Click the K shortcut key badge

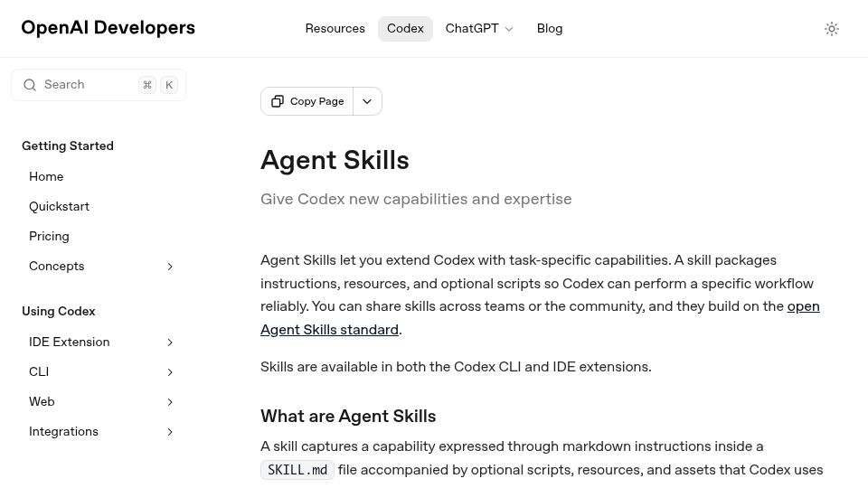coord(169,85)
